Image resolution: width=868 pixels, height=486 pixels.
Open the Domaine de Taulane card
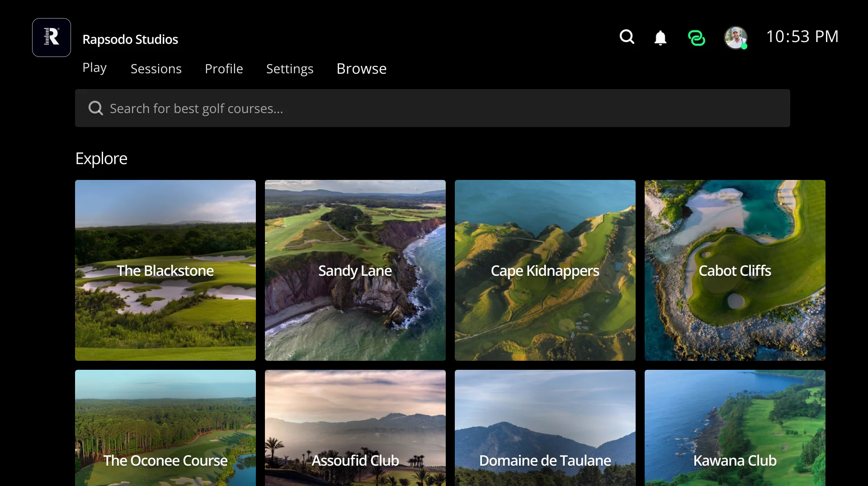pos(545,428)
